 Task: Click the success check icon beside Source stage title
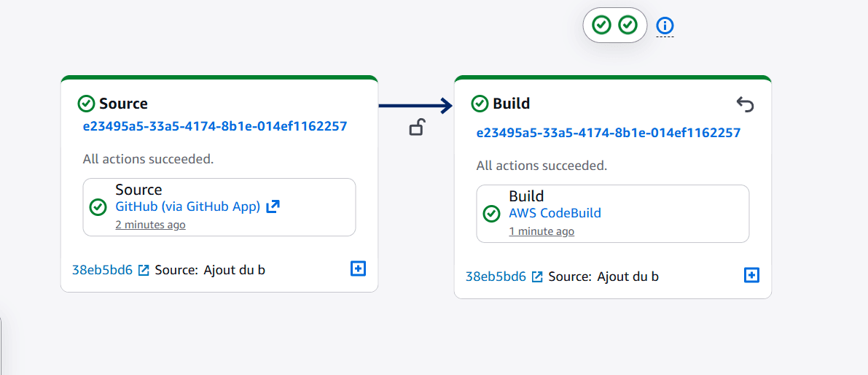[87, 104]
